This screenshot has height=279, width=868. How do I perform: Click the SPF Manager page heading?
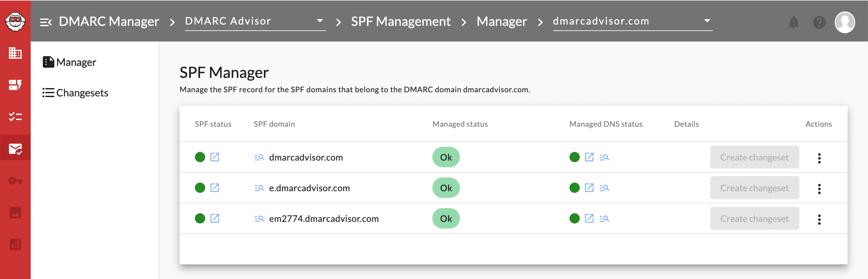224,72
